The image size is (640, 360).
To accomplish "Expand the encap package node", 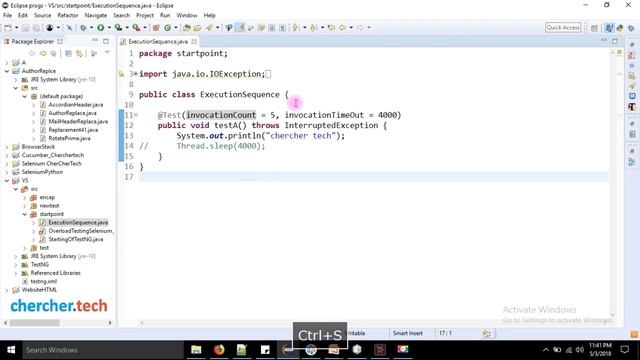I will 25,197.
